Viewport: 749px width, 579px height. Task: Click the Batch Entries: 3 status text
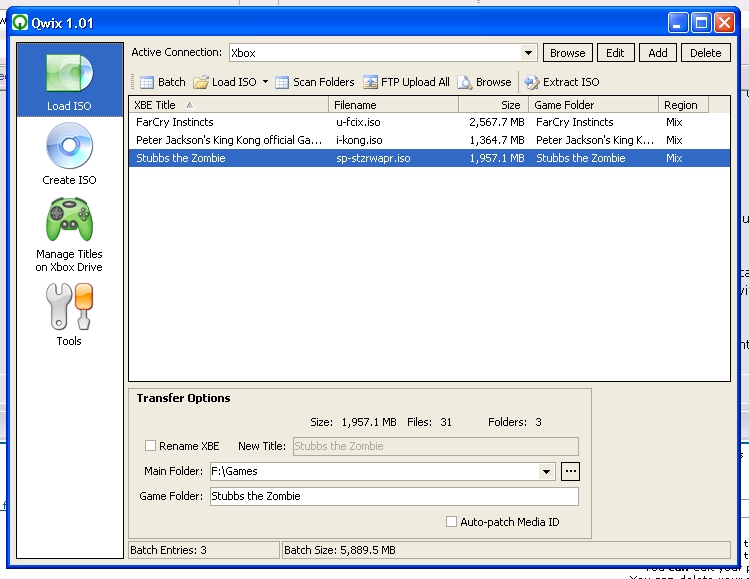pyautogui.click(x=168, y=550)
